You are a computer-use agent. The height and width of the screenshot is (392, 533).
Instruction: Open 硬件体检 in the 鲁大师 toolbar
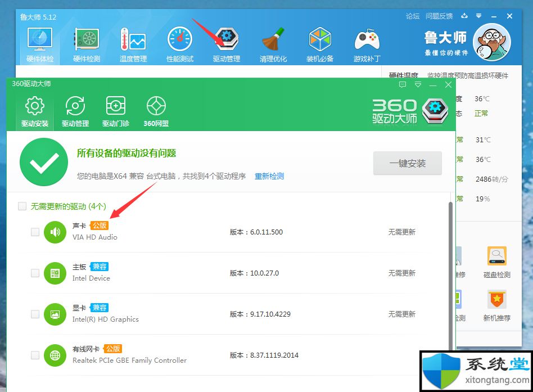[x=40, y=45]
